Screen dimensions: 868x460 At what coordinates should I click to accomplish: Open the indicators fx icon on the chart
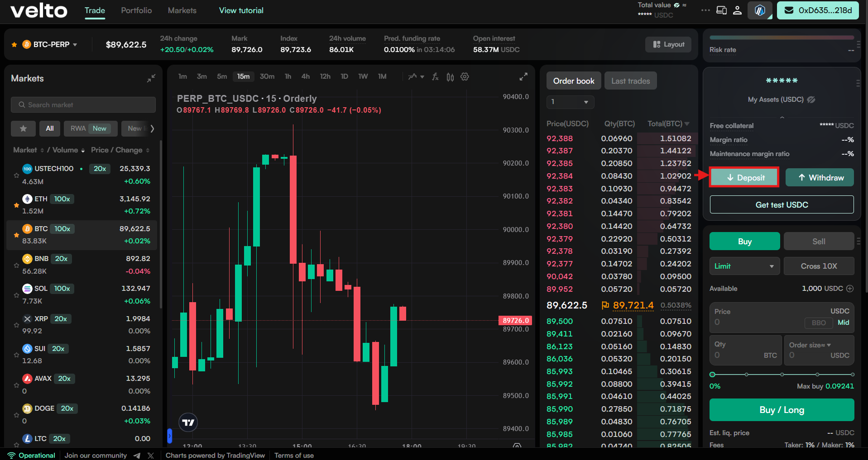point(435,76)
